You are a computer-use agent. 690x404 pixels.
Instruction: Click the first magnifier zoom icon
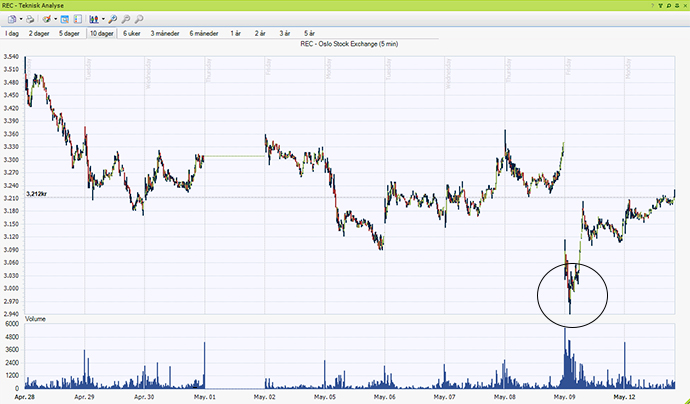[113, 19]
